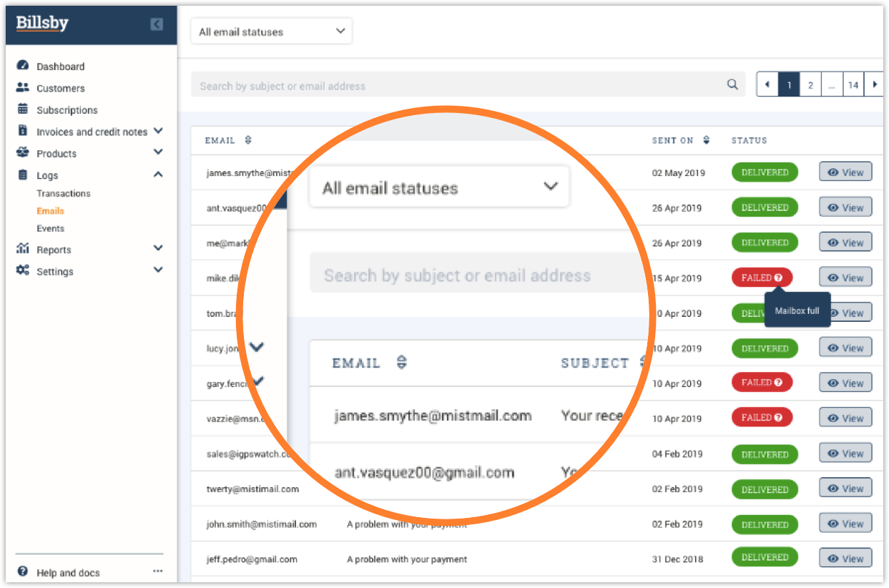Collapse the Logs menu chevron
Image resolution: width=889 pixels, height=588 pixels.
coord(158,175)
